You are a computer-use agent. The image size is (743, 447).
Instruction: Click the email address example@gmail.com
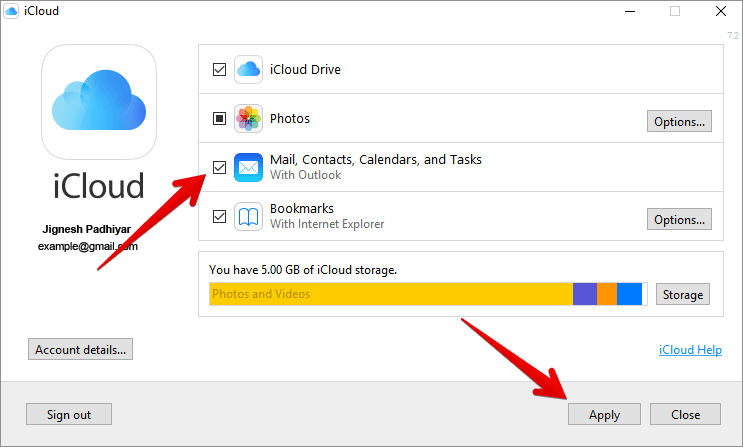click(88, 246)
